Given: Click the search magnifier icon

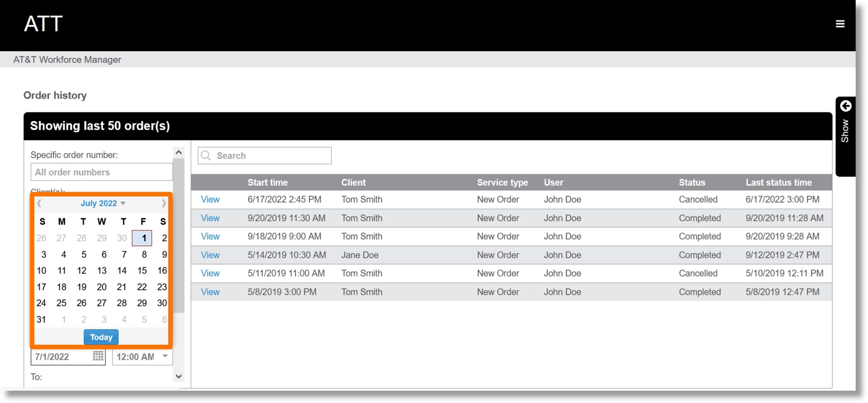Looking at the screenshot, I should pyautogui.click(x=206, y=155).
